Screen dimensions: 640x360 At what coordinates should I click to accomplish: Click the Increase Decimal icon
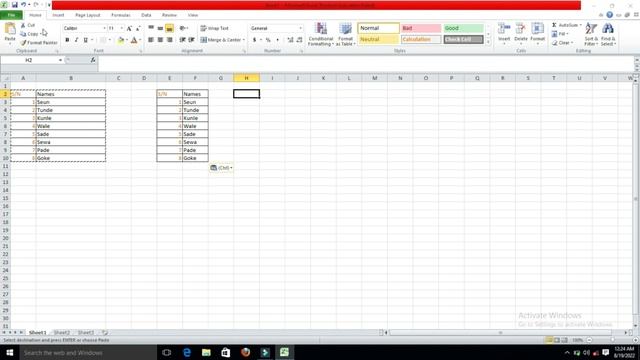(290, 40)
